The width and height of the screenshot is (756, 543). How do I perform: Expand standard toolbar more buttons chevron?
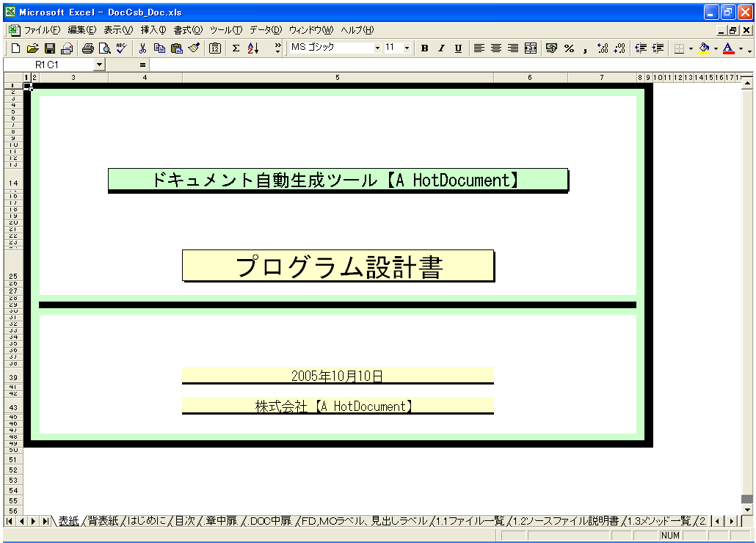[x=277, y=48]
